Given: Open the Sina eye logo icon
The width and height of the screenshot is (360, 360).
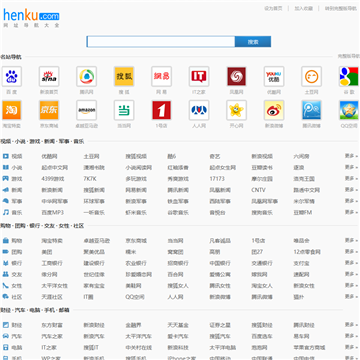Looking at the screenshot, I should point(49,76).
